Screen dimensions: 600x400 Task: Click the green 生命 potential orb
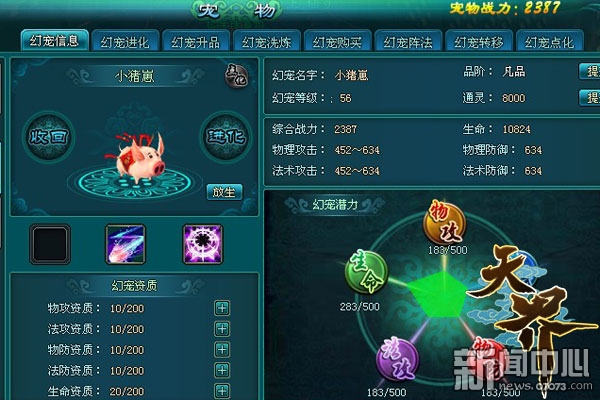pyautogui.click(x=366, y=272)
